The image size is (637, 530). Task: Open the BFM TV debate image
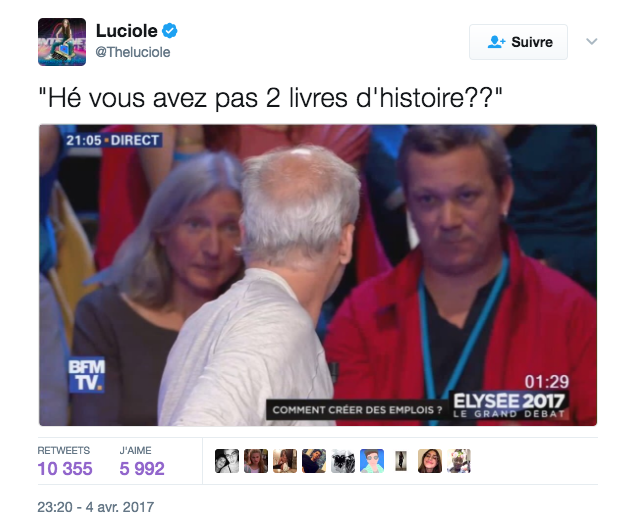(318, 275)
